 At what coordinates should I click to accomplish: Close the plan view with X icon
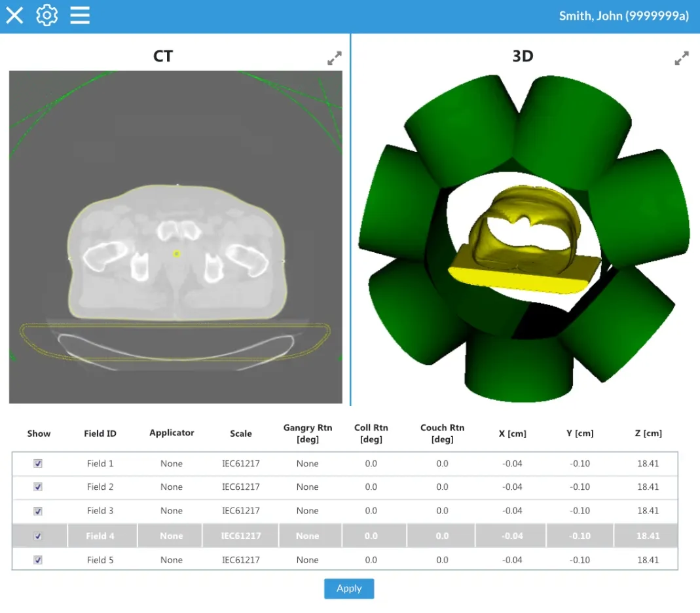coord(14,16)
